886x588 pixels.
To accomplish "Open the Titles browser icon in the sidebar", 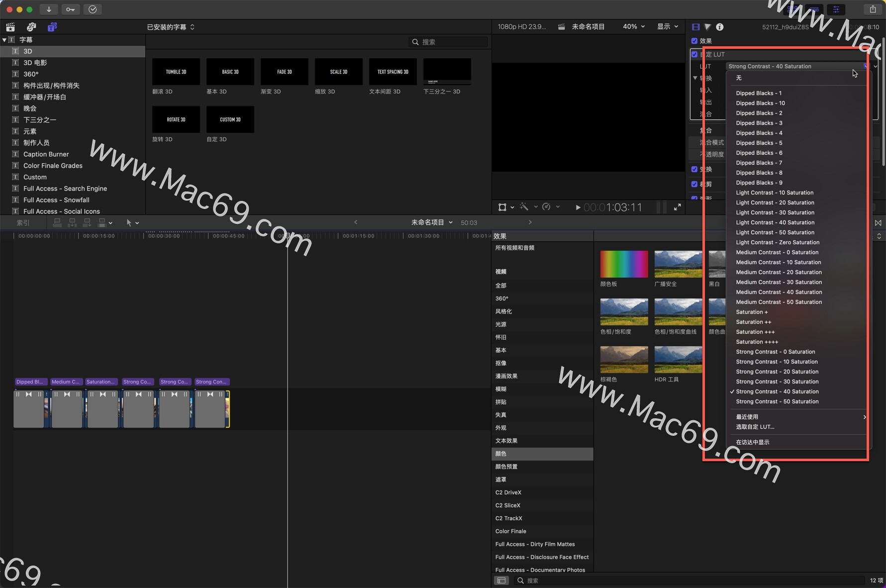I will pos(52,27).
